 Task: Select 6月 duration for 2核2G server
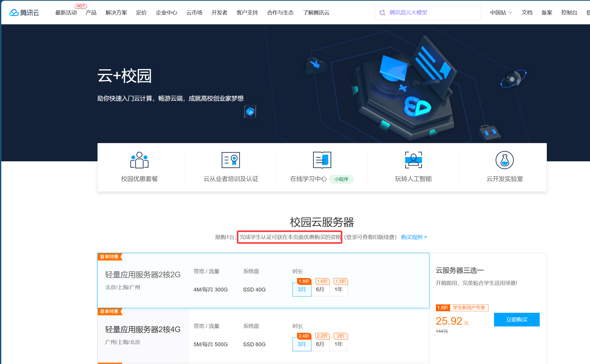point(320,289)
